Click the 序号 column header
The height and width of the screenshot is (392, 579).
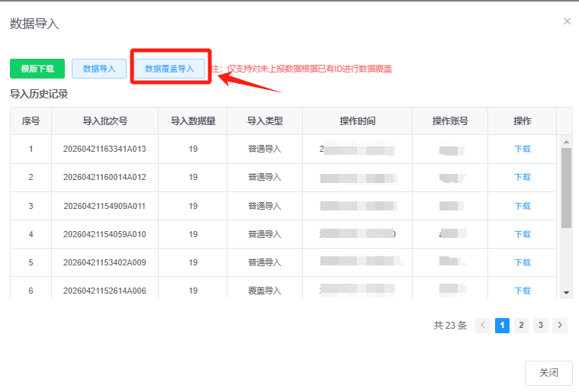coord(31,121)
